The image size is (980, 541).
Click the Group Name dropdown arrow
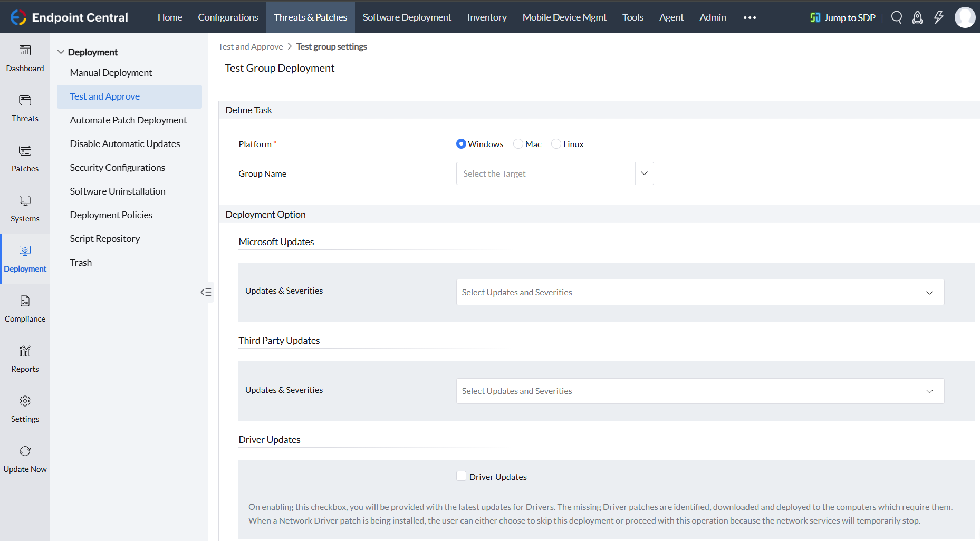(645, 173)
